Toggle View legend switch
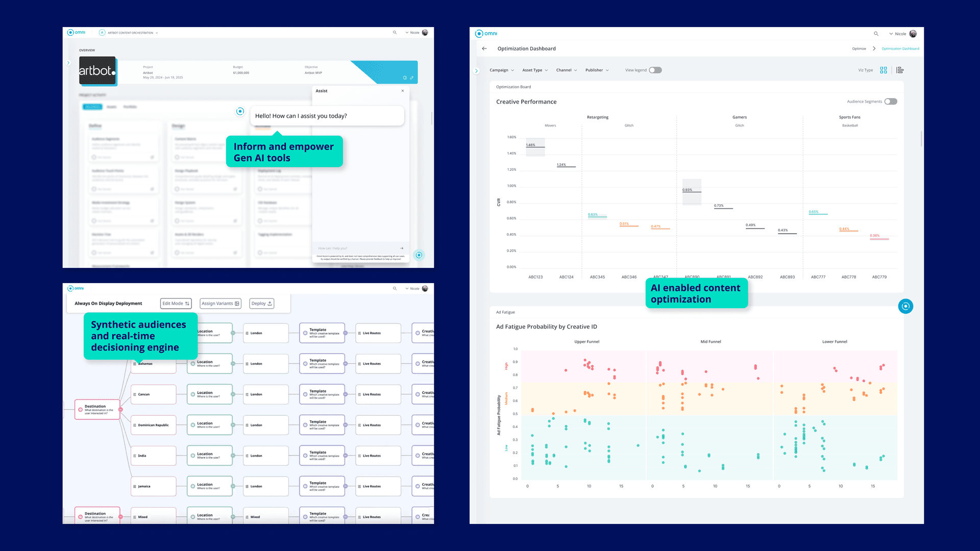The height and width of the screenshot is (551, 980). click(x=655, y=70)
